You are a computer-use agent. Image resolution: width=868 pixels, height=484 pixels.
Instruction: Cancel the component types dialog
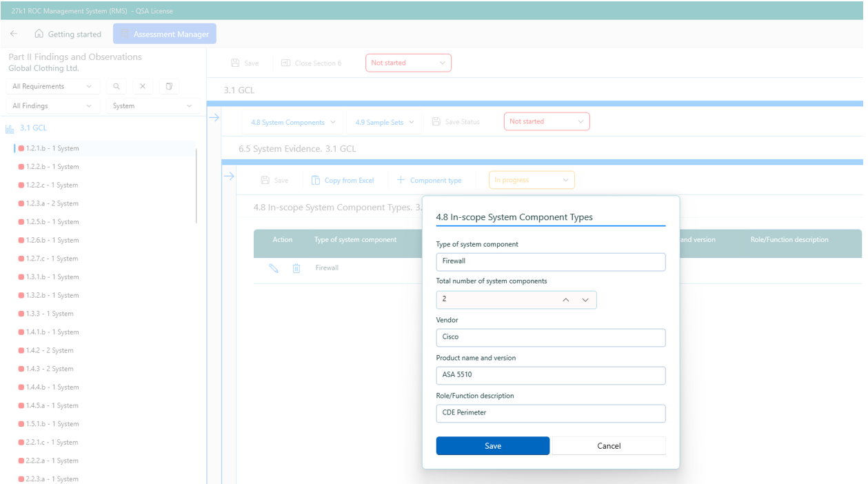(x=609, y=446)
